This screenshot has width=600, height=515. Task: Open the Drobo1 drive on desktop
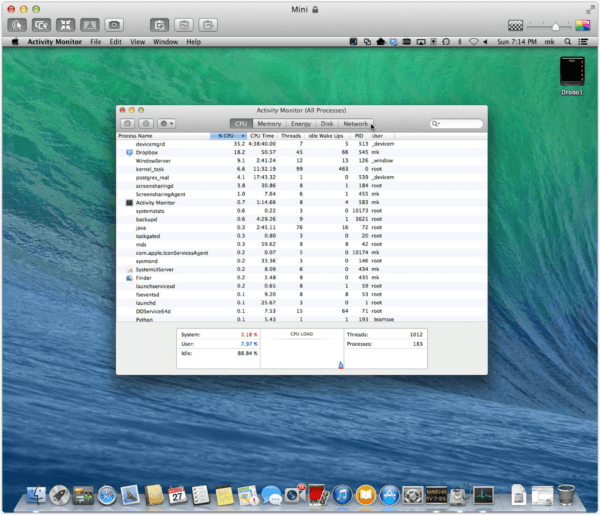[572, 76]
